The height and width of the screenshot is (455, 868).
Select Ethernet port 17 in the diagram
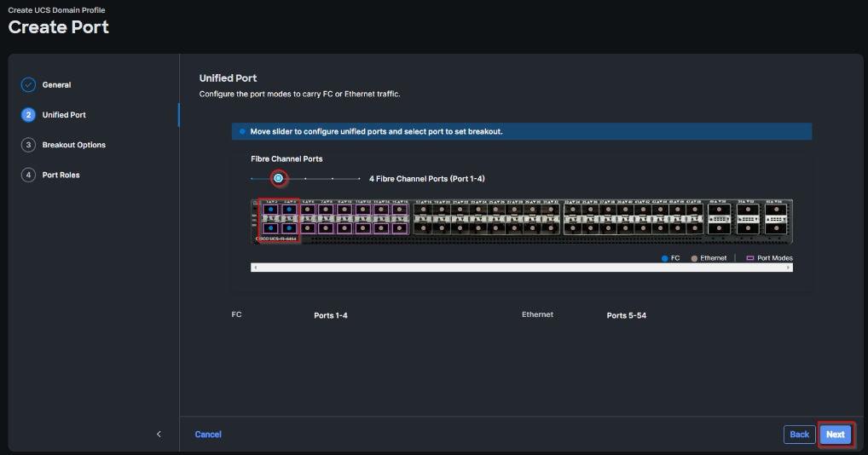pyautogui.click(x=424, y=210)
